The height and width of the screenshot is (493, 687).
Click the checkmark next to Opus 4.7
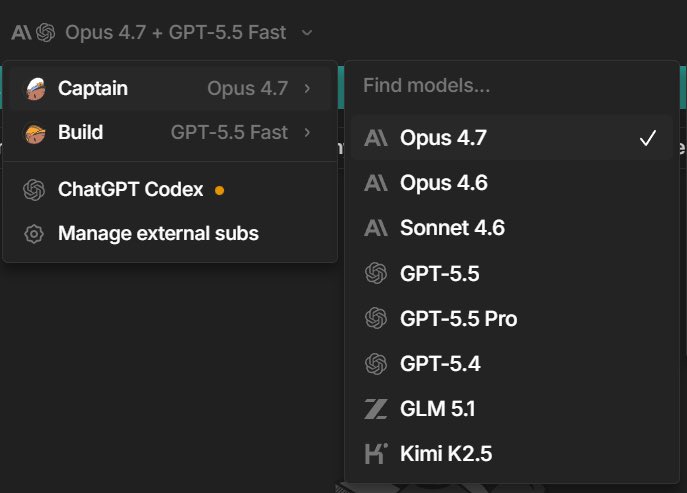[x=648, y=138]
